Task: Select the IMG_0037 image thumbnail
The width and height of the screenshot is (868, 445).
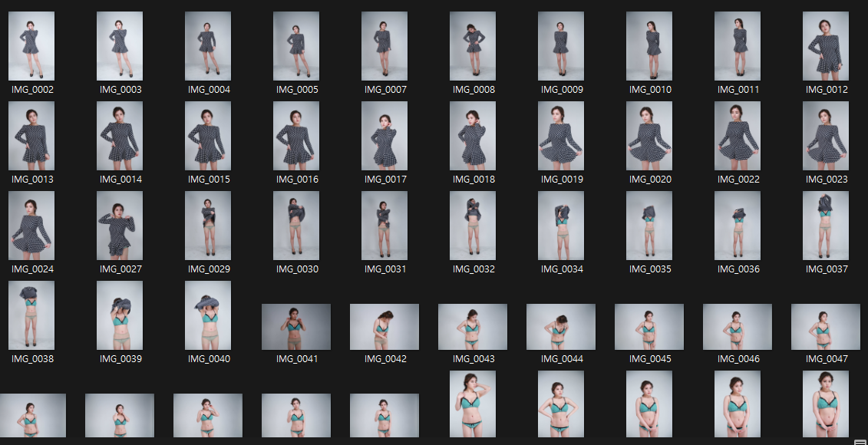Action: [x=826, y=226]
